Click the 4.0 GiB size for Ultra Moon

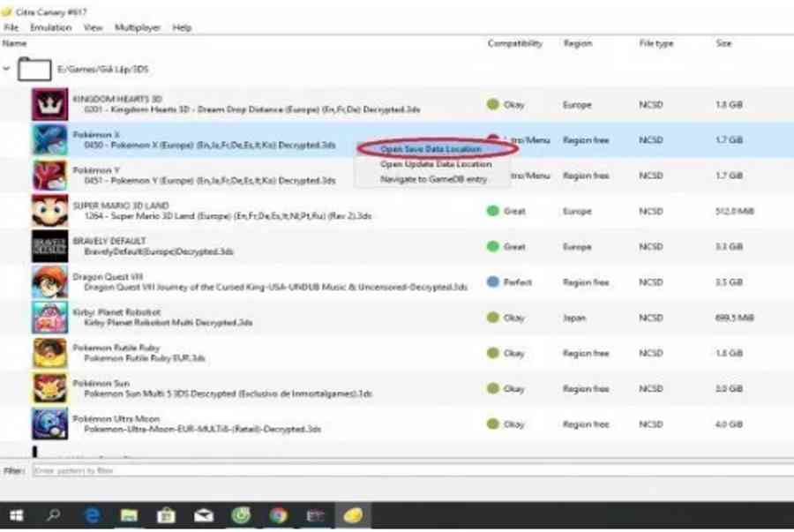tap(729, 424)
